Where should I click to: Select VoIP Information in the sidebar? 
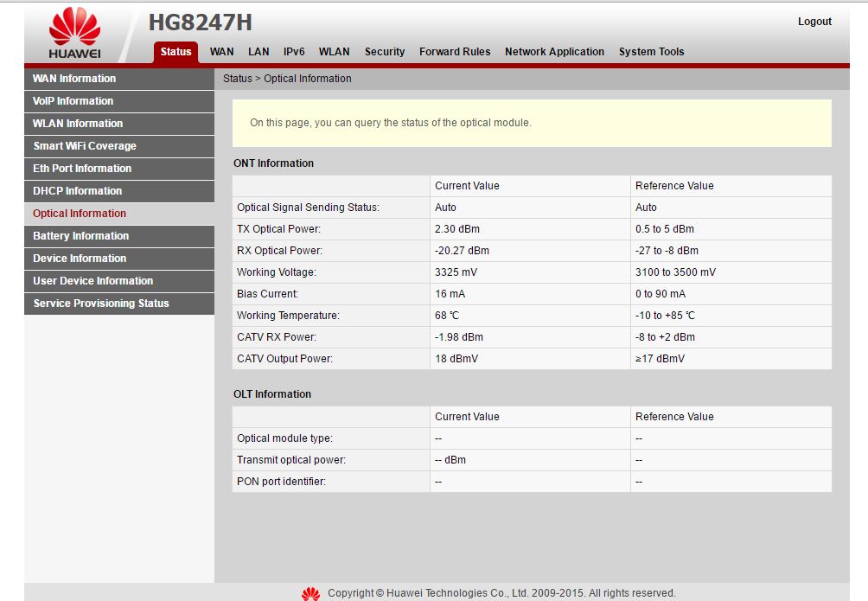pyautogui.click(x=119, y=101)
